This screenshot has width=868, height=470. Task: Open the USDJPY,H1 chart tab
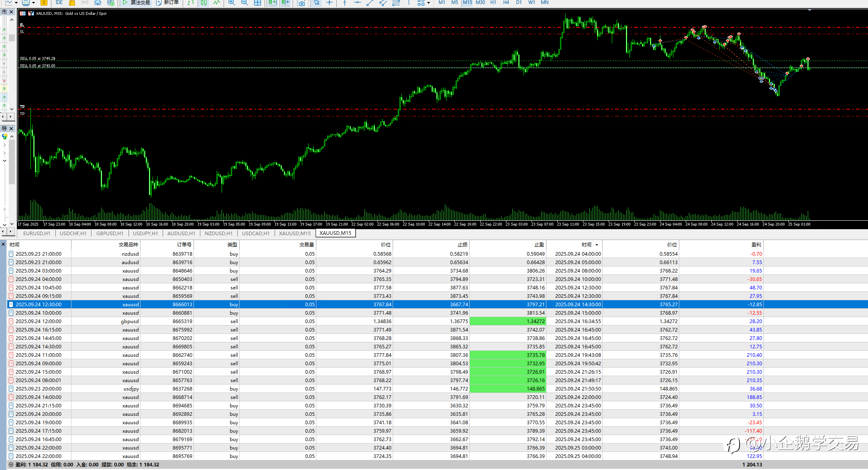point(145,233)
